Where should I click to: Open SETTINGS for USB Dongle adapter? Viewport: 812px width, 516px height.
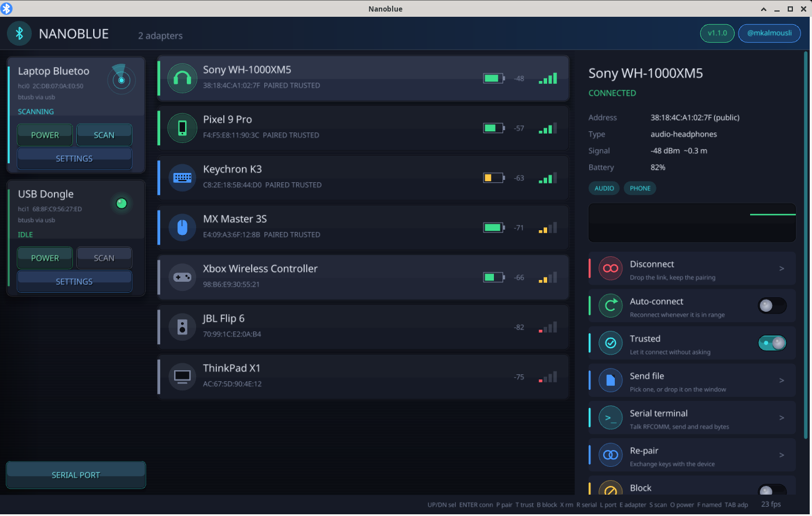coord(75,282)
